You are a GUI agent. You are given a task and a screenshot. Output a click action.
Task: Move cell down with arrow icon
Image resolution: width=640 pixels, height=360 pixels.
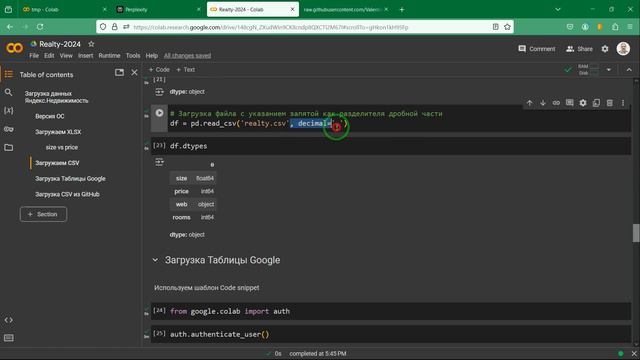point(543,103)
